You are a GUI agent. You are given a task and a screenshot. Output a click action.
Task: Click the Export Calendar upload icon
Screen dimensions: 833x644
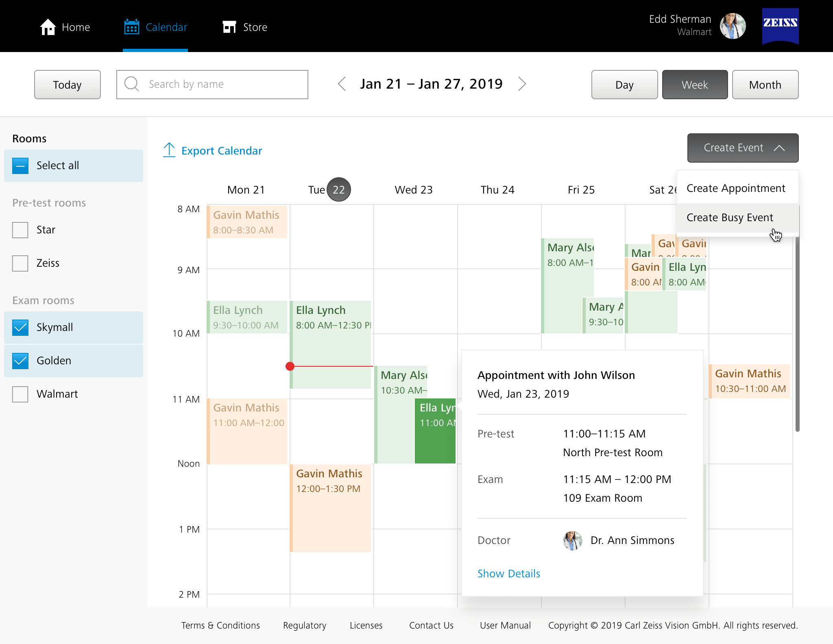pyautogui.click(x=169, y=150)
